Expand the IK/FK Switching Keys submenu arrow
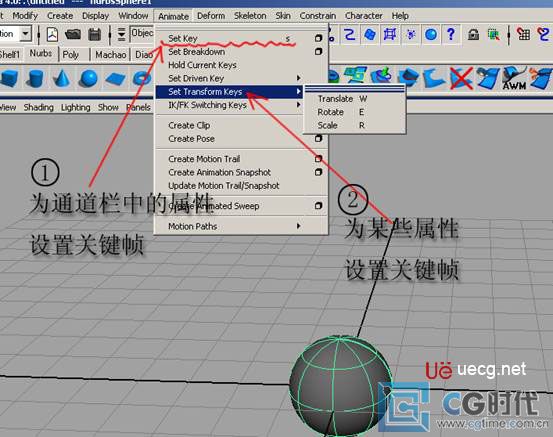The height and width of the screenshot is (437, 553). pos(298,105)
